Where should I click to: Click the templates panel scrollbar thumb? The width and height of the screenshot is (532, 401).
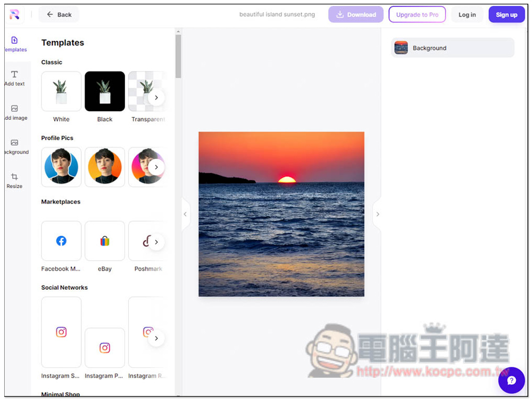pos(178,56)
